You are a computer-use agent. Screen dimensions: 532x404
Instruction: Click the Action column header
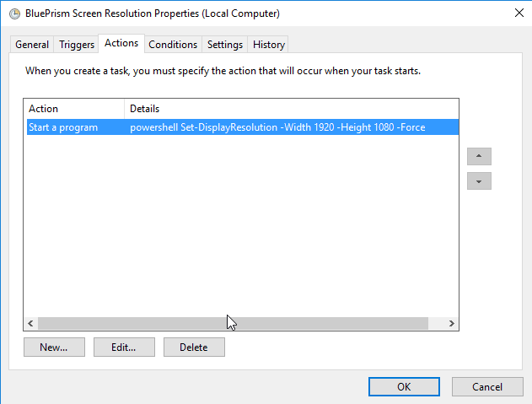point(74,109)
